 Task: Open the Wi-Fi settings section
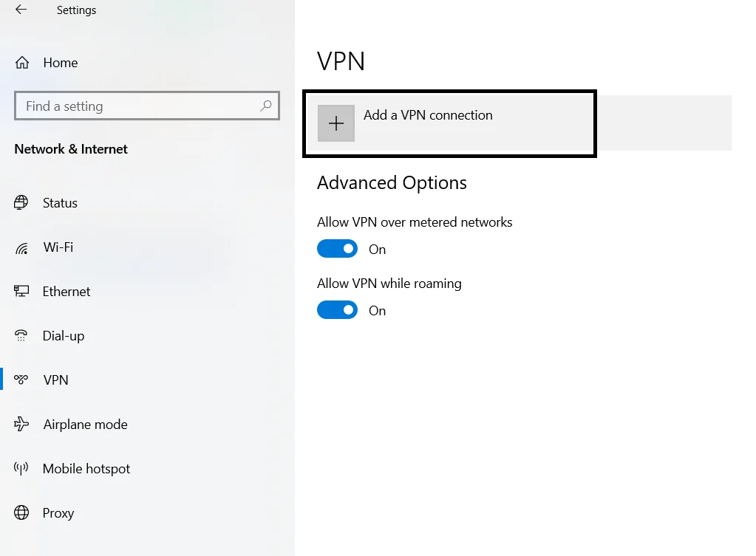click(x=57, y=247)
